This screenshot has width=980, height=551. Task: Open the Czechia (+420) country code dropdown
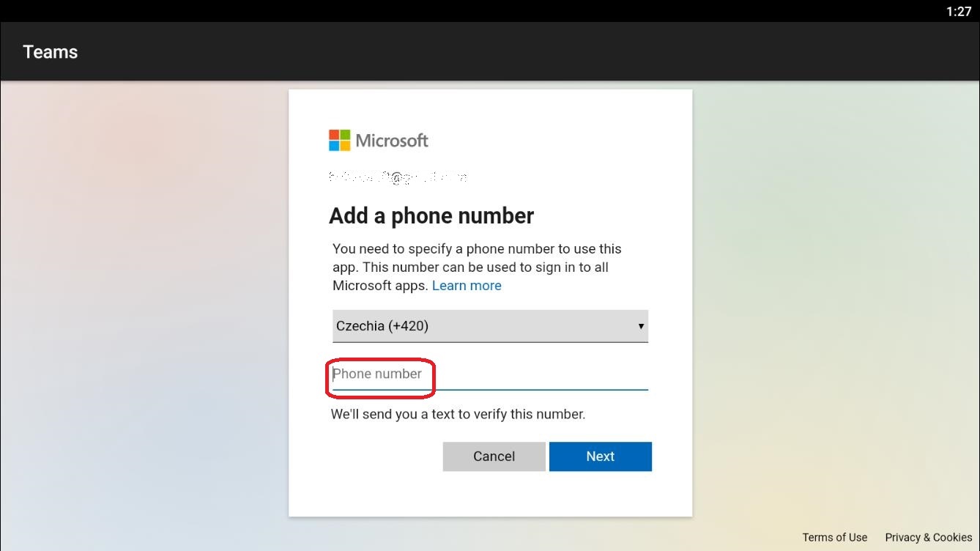coord(490,326)
